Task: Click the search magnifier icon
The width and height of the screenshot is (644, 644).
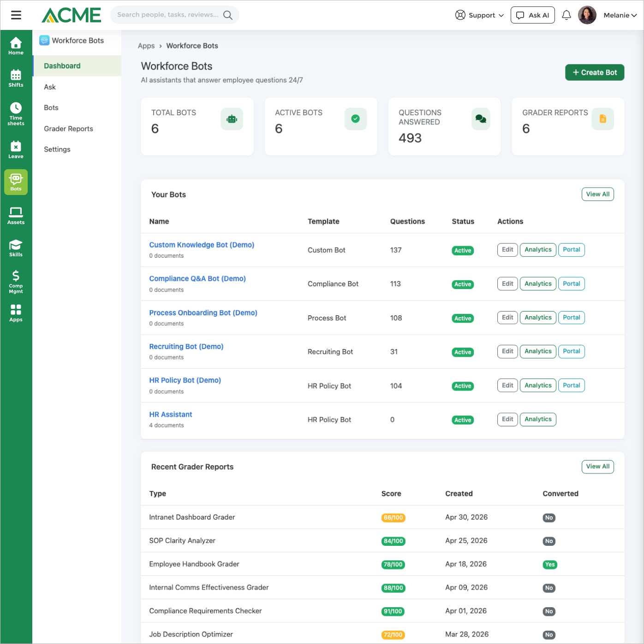Action: (228, 15)
